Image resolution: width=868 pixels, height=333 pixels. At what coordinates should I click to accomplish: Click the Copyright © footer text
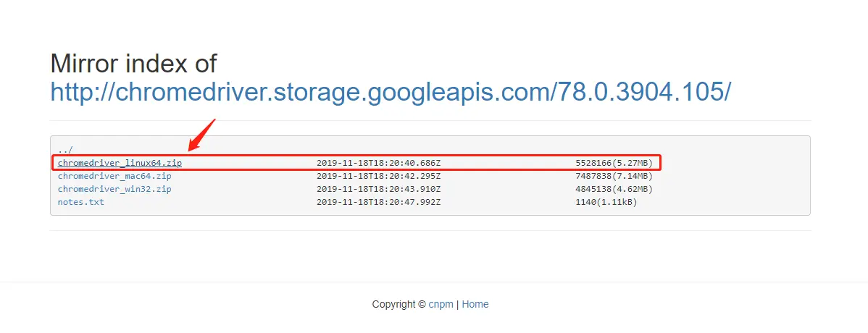(398, 304)
